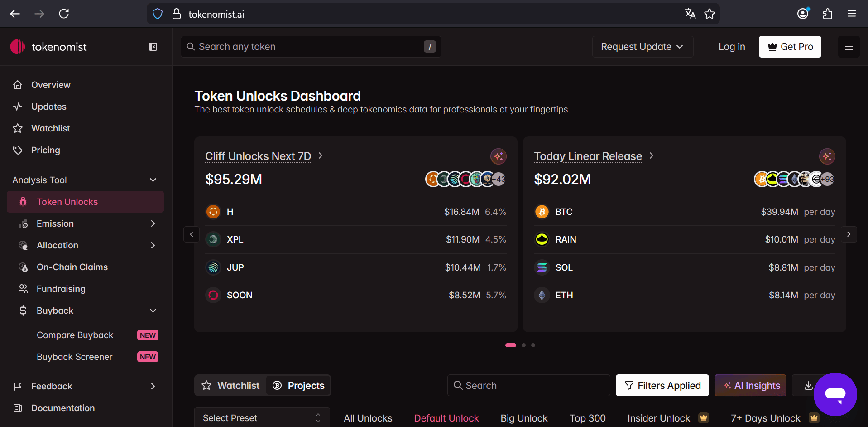Click the H token icon

coord(213,212)
